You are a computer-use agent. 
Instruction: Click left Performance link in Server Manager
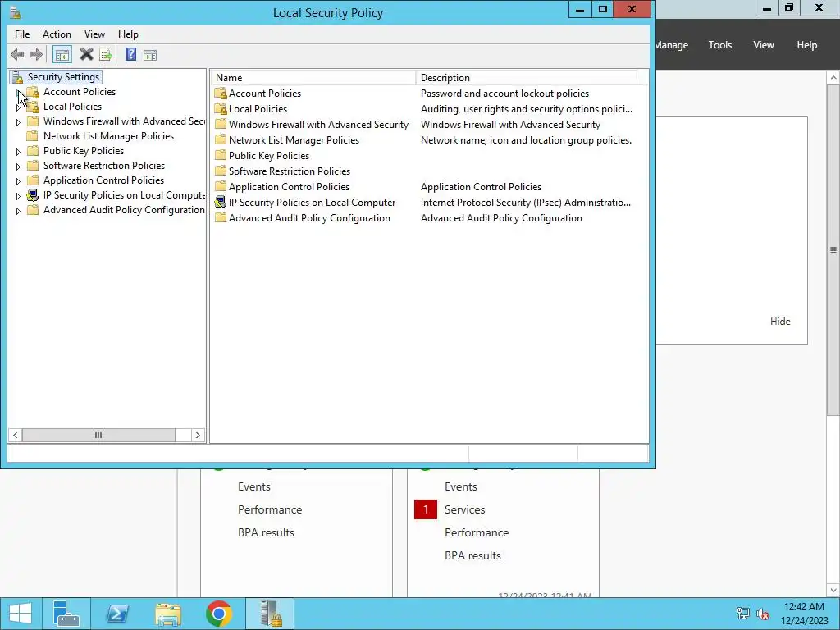tap(269, 509)
